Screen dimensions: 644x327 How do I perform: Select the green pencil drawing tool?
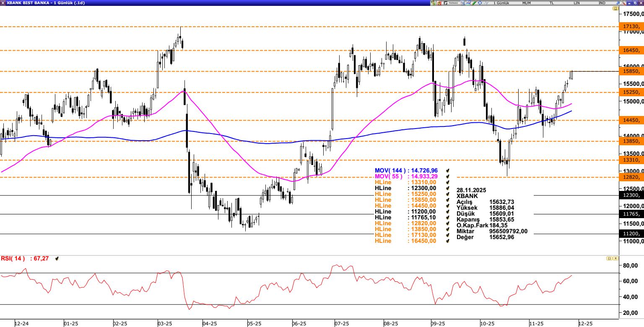coord(474,3)
